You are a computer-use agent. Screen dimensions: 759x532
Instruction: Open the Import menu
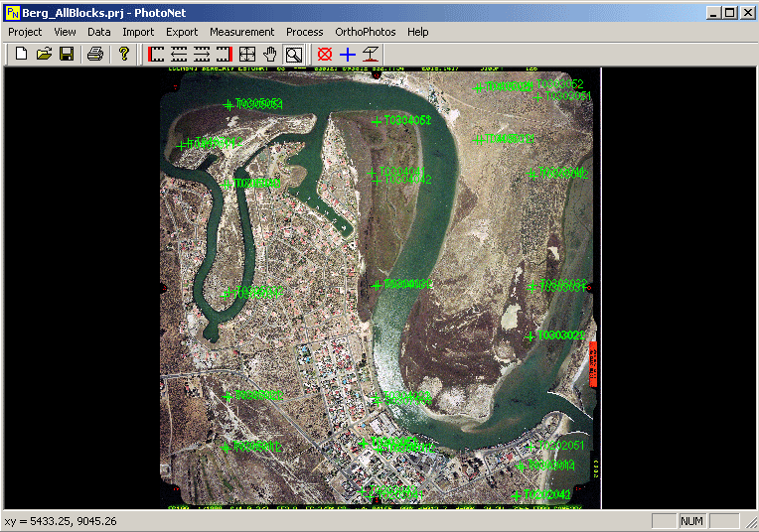138,32
